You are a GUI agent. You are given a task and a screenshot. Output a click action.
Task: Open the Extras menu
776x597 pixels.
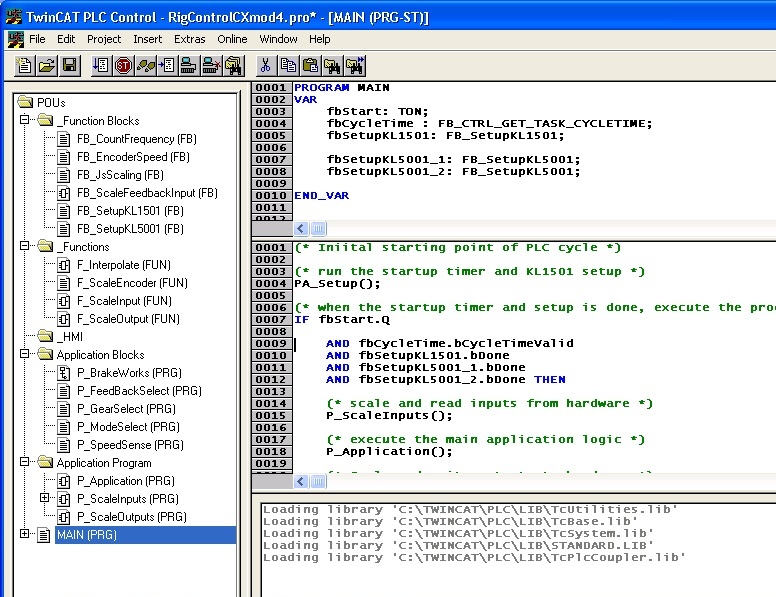[190, 39]
